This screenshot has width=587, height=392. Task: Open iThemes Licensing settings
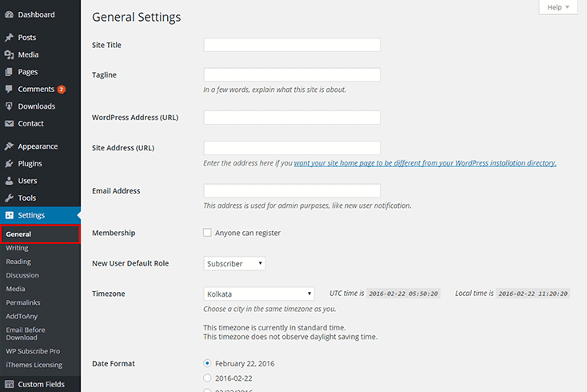click(34, 365)
